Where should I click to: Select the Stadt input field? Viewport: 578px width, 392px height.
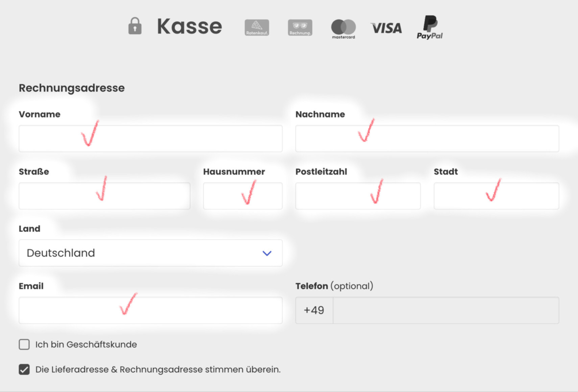point(497,196)
